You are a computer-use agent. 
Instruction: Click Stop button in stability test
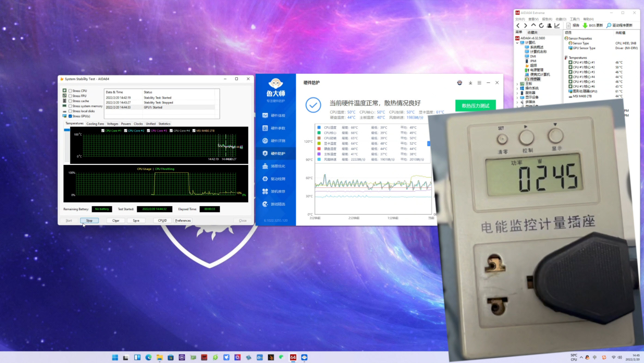pyautogui.click(x=89, y=221)
